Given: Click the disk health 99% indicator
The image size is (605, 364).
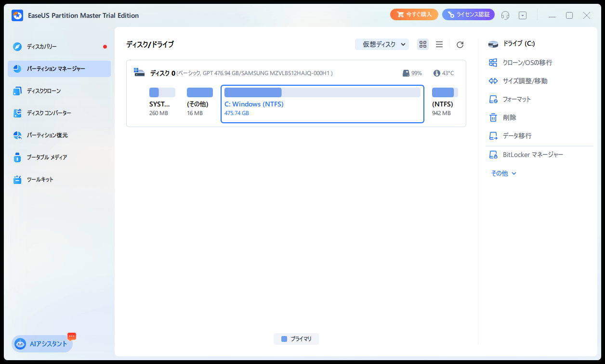Looking at the screenshot, I should point(412,73).
